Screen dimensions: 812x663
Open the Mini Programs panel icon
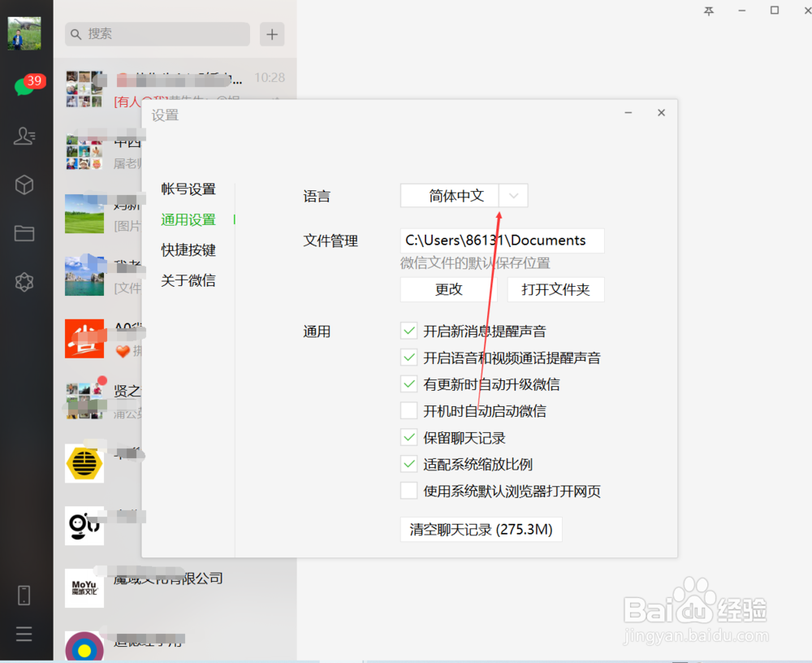(24, 184)
